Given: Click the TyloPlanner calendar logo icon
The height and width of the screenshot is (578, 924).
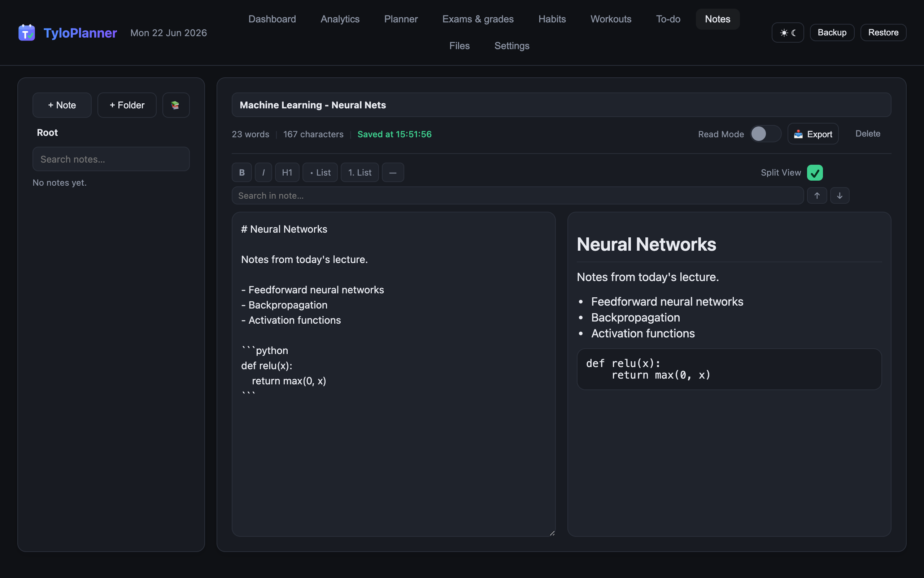Looking at the screenshot, I should pos(27,33).
